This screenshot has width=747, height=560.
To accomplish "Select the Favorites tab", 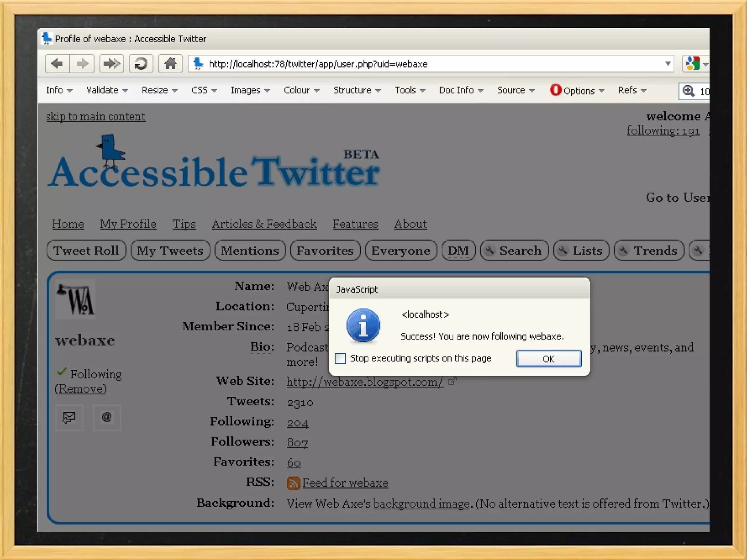I will [x=325, y=250].
